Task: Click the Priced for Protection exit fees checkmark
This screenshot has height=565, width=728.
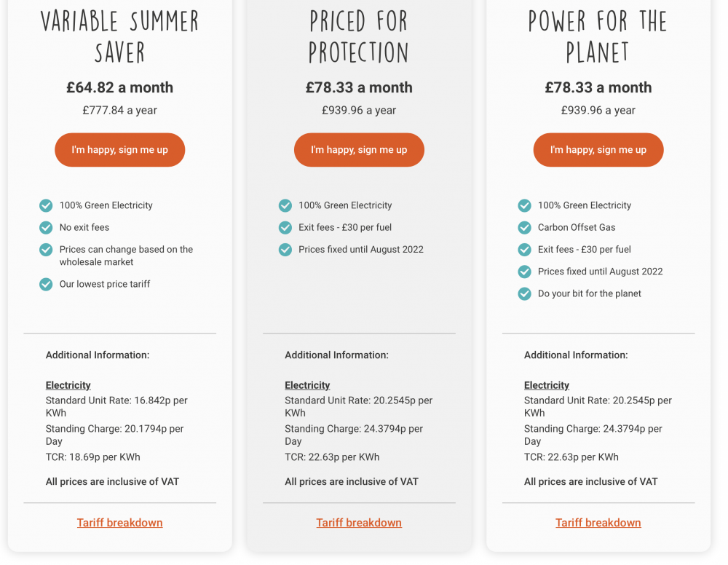Action: point(285,227)
